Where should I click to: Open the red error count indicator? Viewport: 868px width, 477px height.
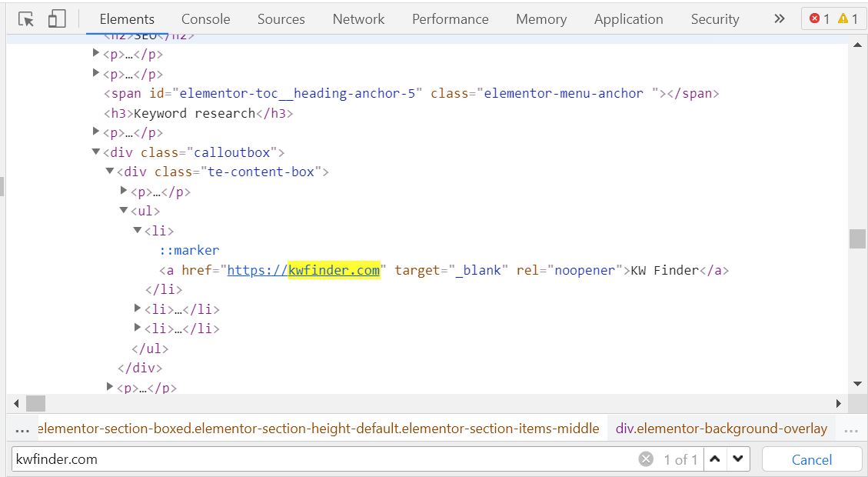pyautogui.click(x=820, y=18)
